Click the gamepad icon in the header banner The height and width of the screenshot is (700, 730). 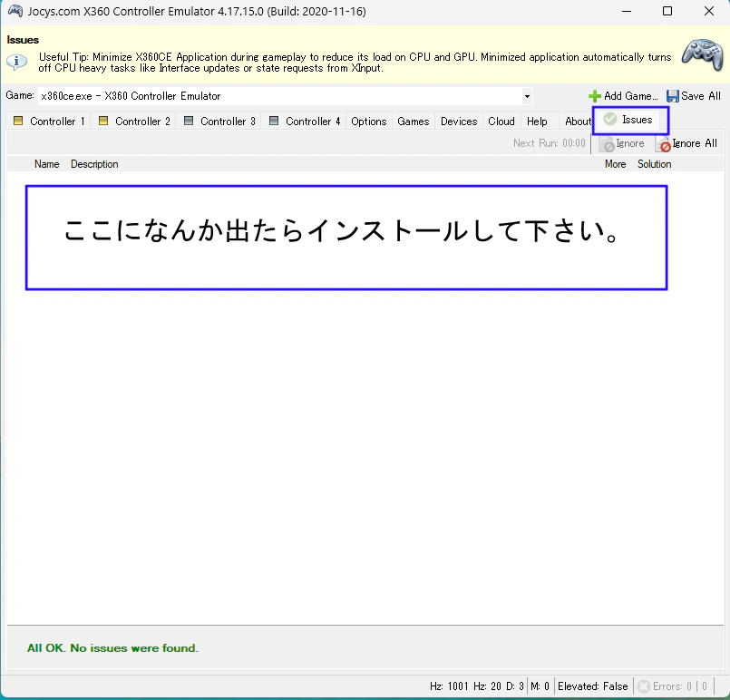703,55
